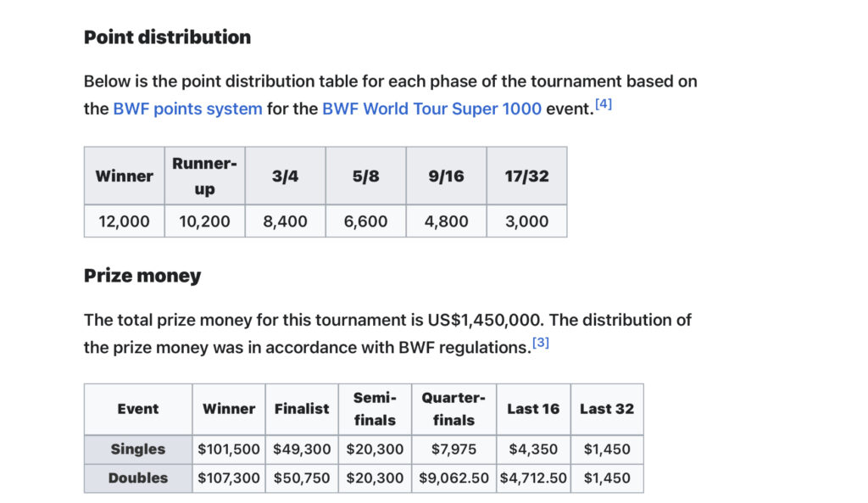Select the Runner-up column header
Screen dimensions: 868x503
click(x=205, y=176)
